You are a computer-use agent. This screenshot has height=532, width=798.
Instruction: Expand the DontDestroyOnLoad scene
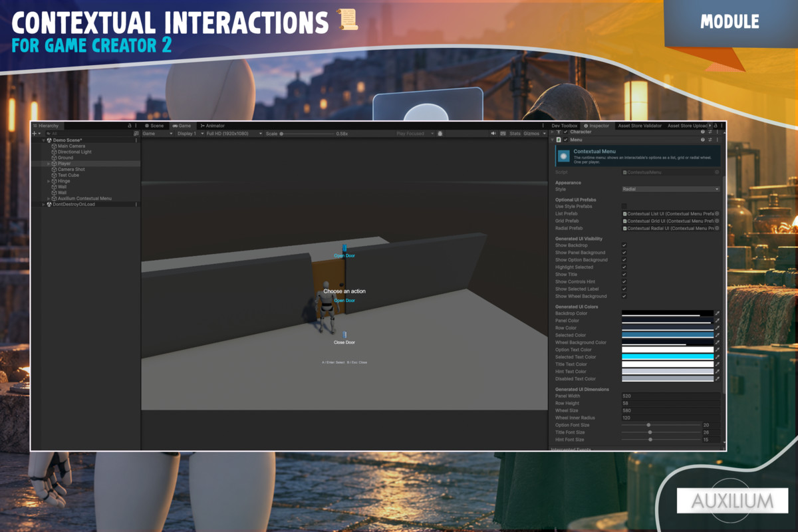coord(44,204)
